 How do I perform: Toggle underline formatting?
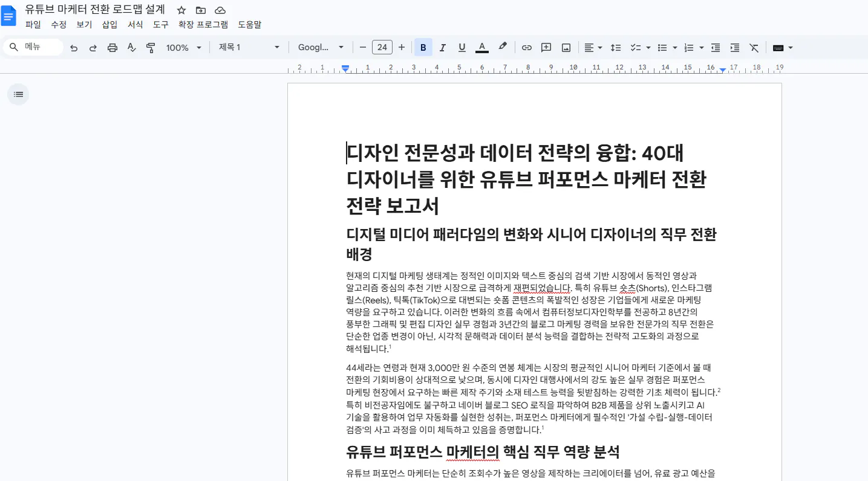[x=462, y=47]
